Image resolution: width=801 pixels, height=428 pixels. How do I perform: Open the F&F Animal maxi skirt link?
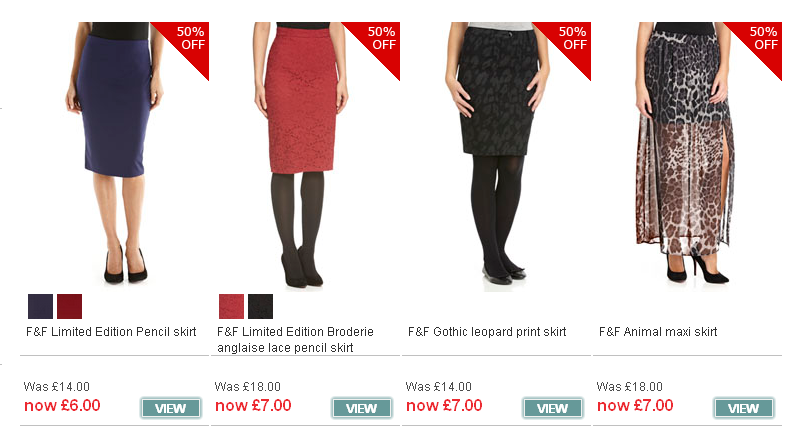point(658,332)
